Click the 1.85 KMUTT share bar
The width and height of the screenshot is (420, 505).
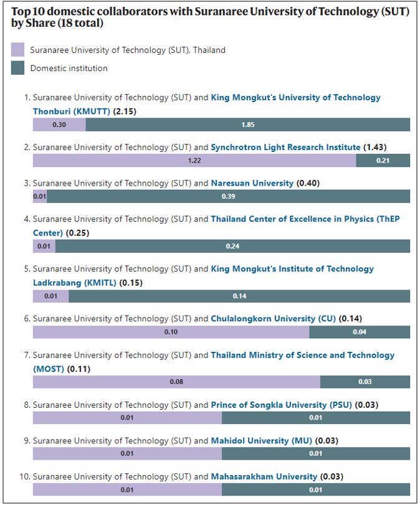[248, 125]
